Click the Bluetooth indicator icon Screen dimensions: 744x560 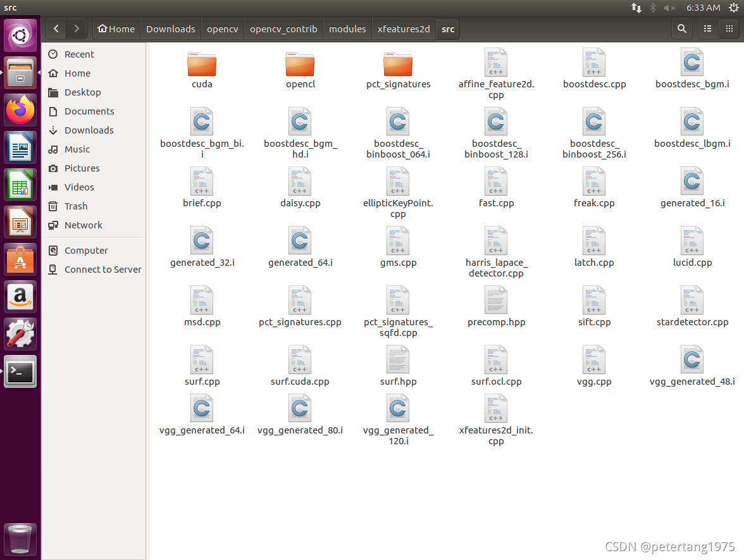point(653,8)
